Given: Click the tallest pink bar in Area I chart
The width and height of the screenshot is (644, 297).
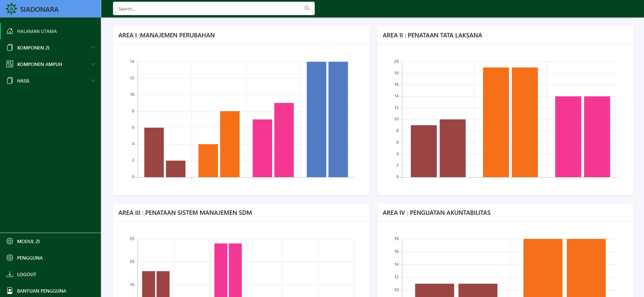Looking at the screenshot, I should point(284,140).
